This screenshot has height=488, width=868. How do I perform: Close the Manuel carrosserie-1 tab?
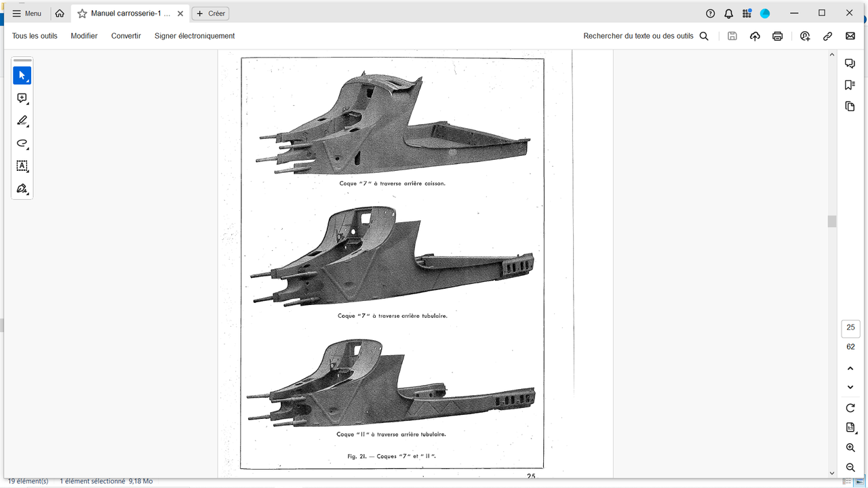(x=180, y=14)
